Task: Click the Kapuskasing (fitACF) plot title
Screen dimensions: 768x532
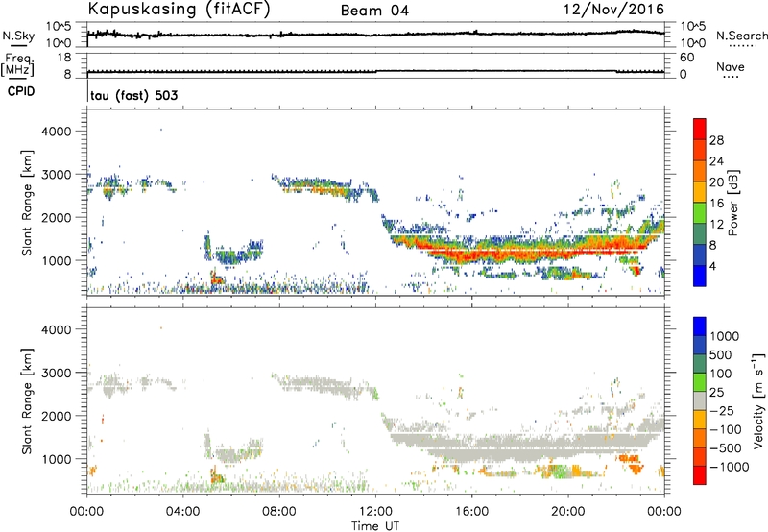Action: tap(179, 10)
